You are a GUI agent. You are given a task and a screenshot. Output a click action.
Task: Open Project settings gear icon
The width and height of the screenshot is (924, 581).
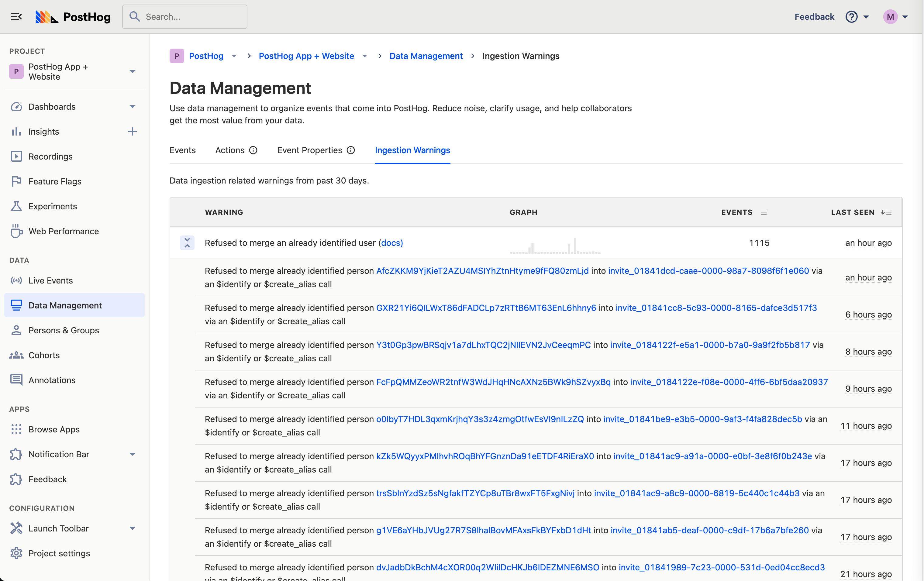[x=16, y=553]
